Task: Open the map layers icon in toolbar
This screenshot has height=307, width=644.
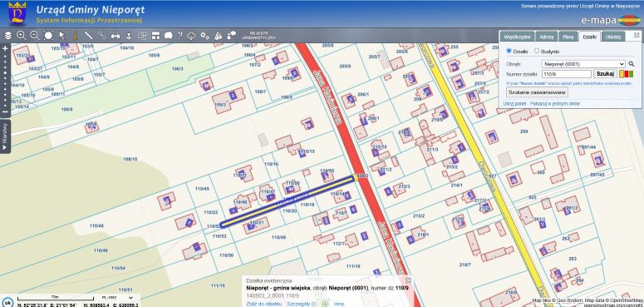Action: [7, 36]
